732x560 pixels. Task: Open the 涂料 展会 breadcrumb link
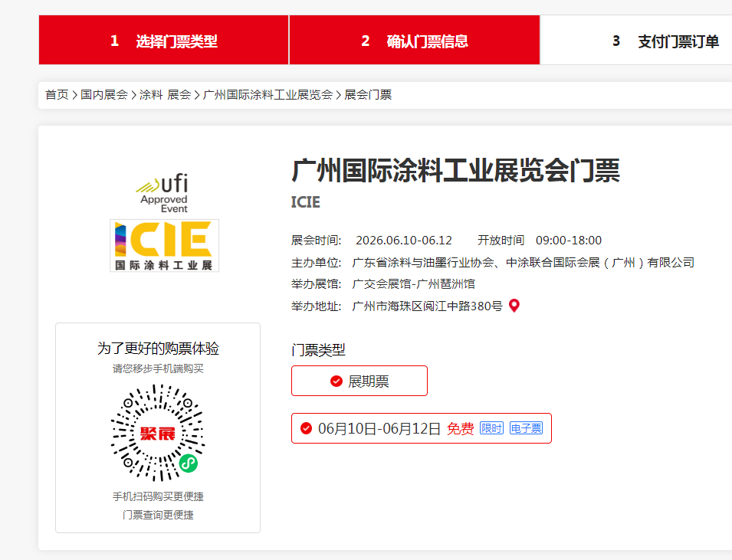(165, 95)
